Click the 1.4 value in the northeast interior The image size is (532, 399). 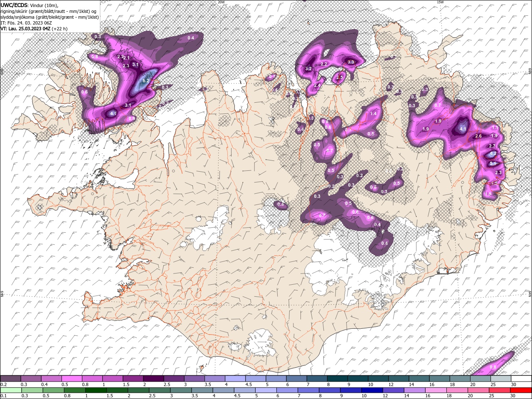click(373, 113)
